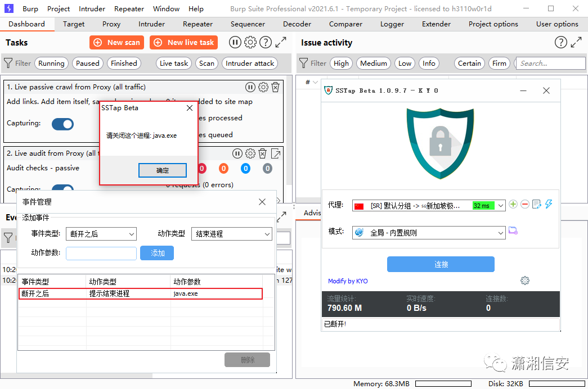Expand the Issue activity panel
This screenshot has height=389, width=588.
(x=576, y=42)
